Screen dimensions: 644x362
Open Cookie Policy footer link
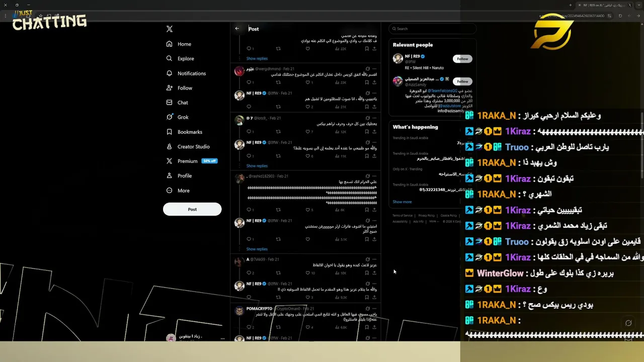(x=449, y=216)
